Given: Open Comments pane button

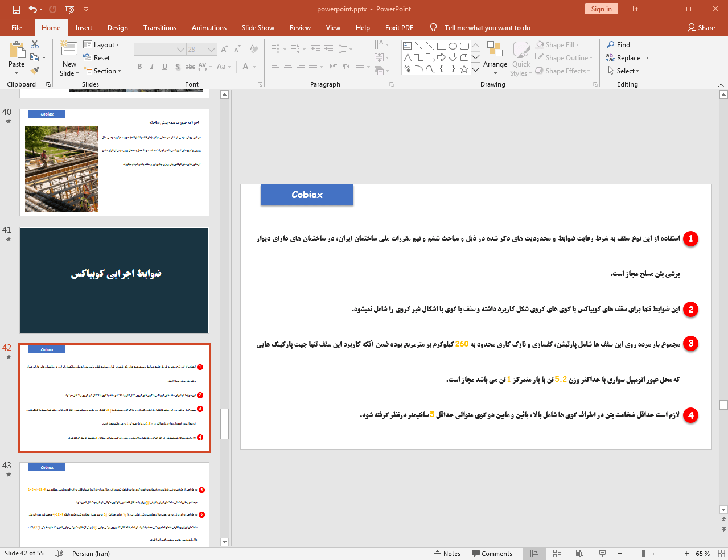Looking at the screenshot, I should (492, 554).
